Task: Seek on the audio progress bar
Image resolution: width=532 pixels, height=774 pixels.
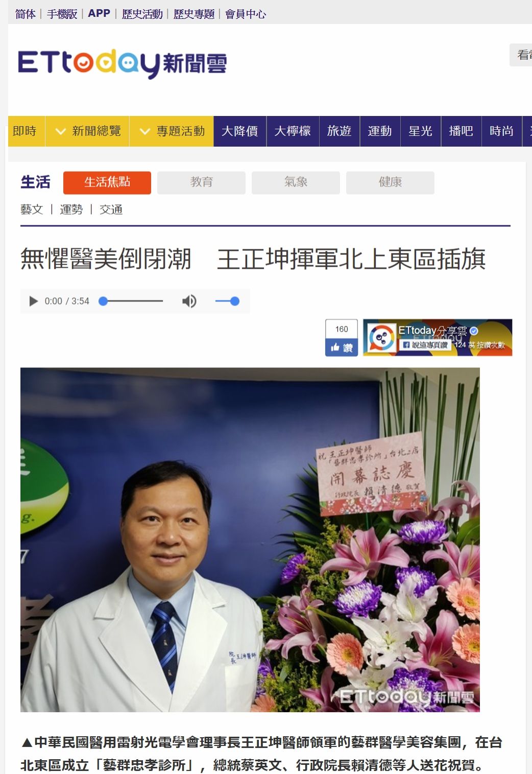Action: point(131,301)
